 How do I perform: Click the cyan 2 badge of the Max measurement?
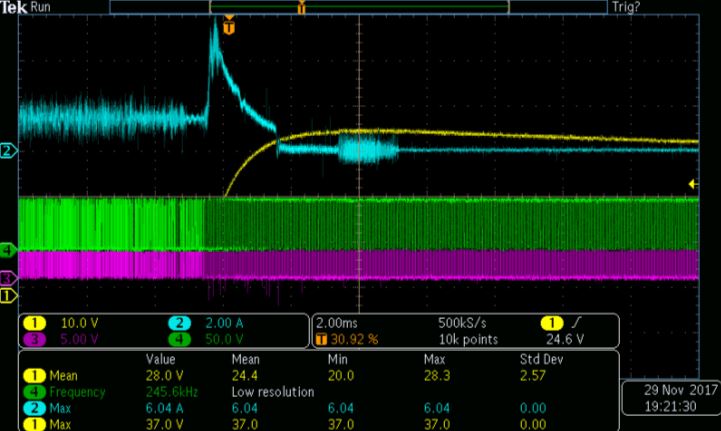coord(34,408)
